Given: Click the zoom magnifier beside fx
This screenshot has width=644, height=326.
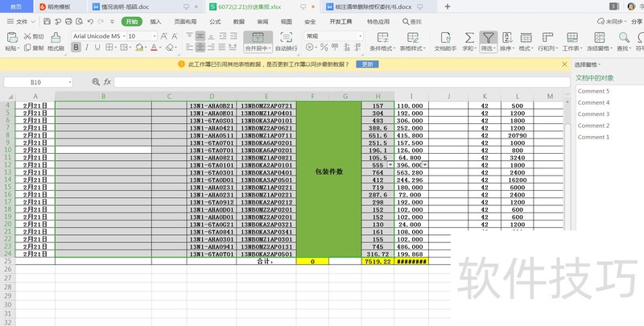Looking at the screenshot, I should (96, 82).
